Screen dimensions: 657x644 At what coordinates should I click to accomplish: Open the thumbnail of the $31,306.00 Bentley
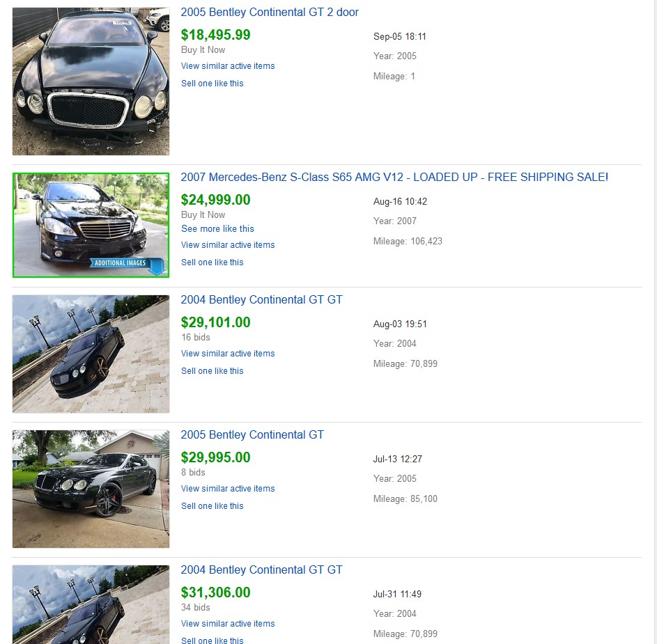pos(91,604)
